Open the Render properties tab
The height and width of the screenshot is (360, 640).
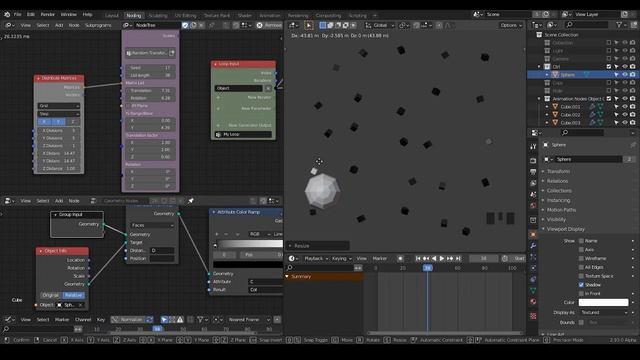pyautogui.click(x=533, y=161)
